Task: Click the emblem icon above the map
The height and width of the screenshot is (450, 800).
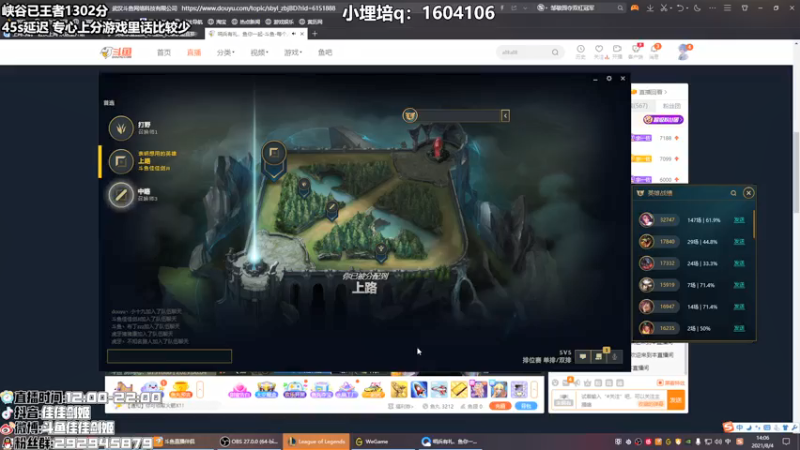Action: 410,115
